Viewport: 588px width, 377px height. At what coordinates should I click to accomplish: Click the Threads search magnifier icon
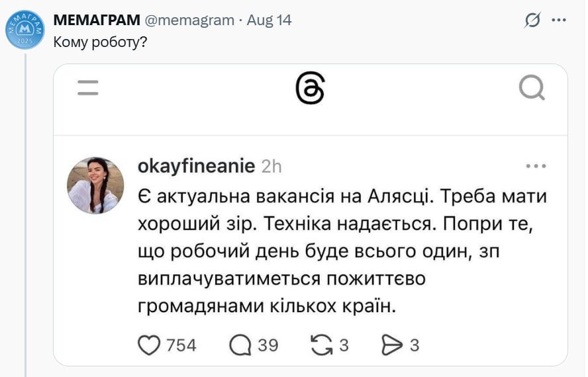click(x=531, y=87)
